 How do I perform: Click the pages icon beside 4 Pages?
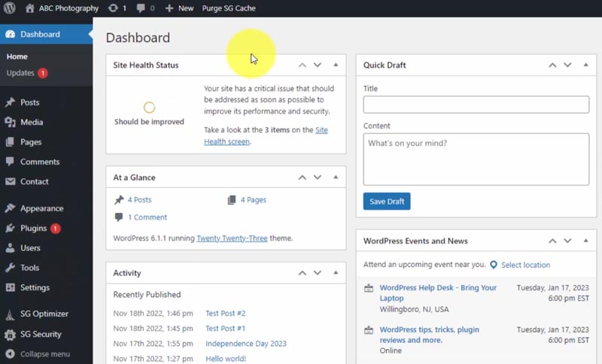(x=232, y=200)
